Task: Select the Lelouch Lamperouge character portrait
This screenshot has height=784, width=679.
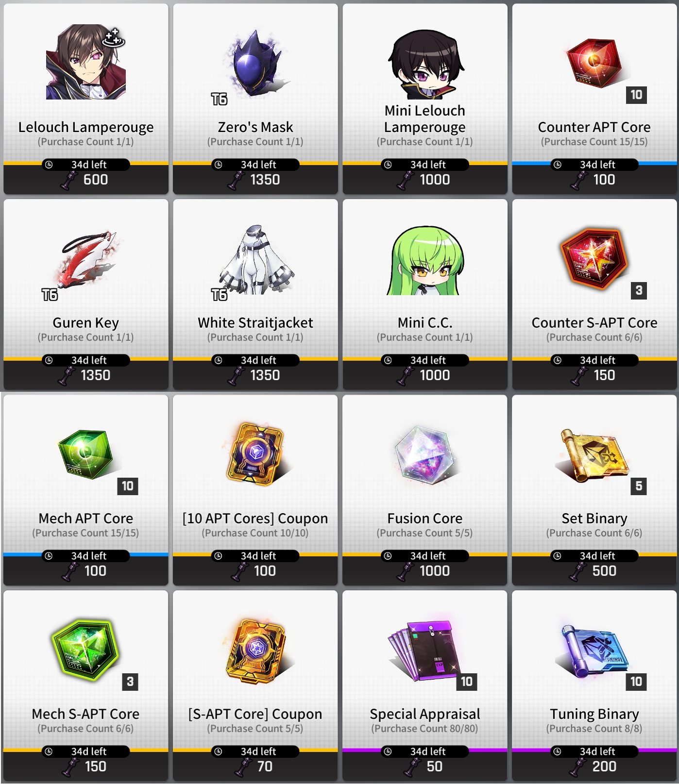Action: (86, 62)
